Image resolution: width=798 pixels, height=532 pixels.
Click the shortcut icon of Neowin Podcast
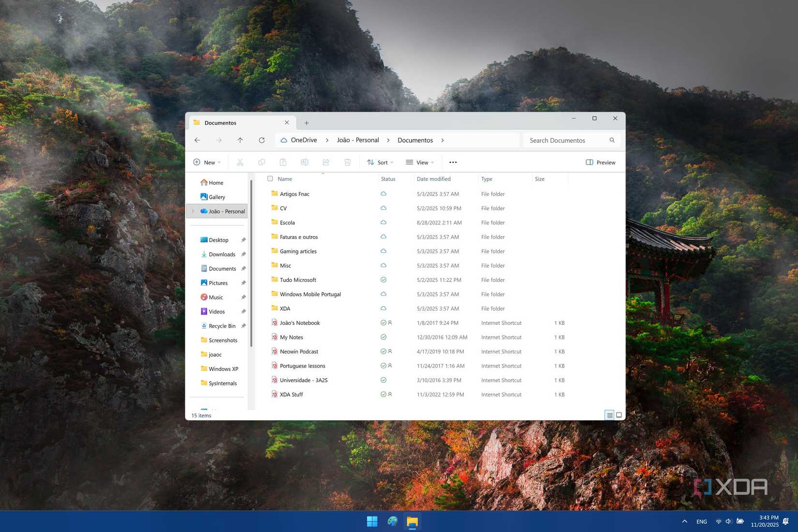coord(274,352)
